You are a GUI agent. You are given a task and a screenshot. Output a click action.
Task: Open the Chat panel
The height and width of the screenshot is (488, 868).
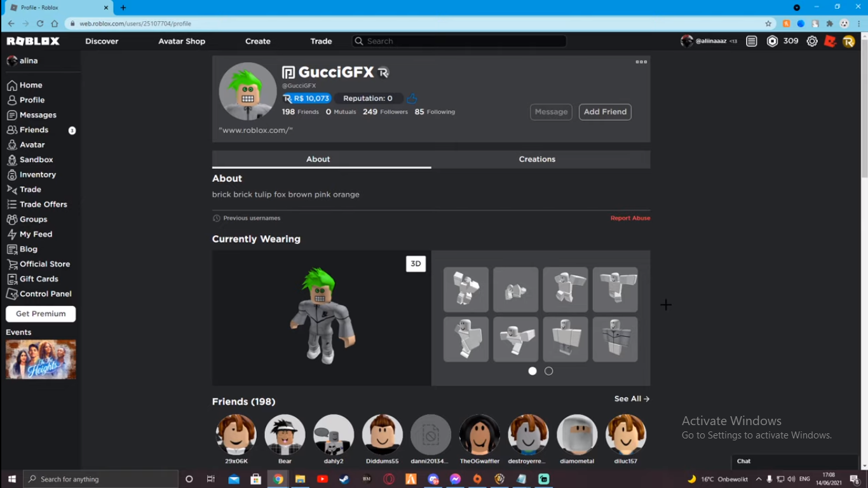click(x=795, y=461)
